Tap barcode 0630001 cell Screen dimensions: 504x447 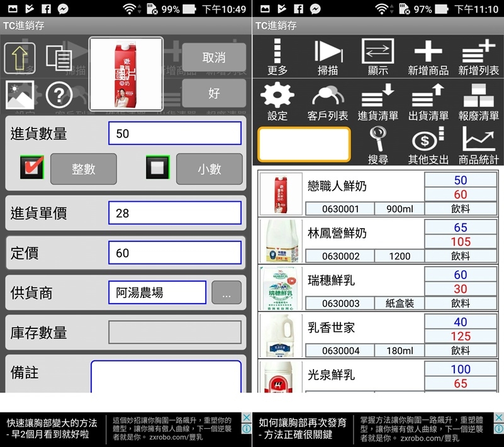340,209
